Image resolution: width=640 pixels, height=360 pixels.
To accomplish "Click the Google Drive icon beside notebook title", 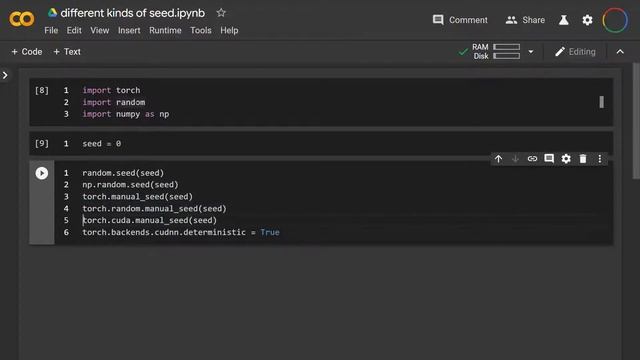I will (52, 13).
